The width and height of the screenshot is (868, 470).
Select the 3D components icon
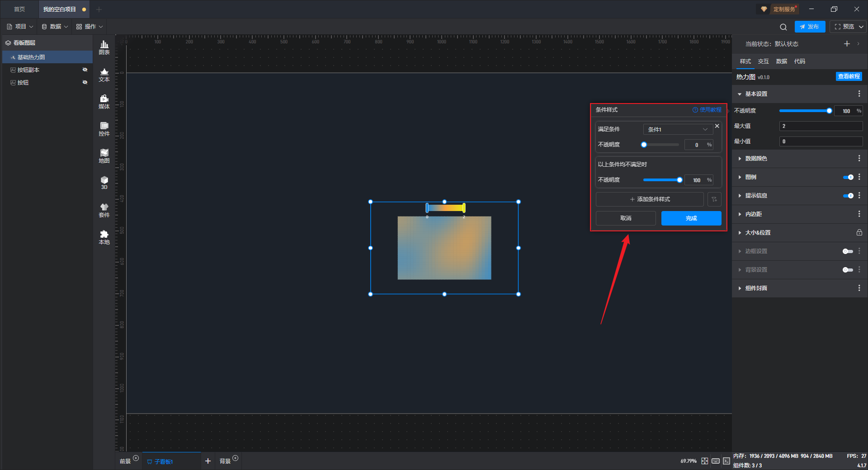pyautogui.click(x=104, y=183)
